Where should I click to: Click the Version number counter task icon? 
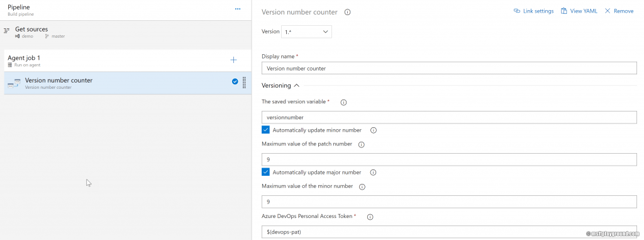[14, 83]
